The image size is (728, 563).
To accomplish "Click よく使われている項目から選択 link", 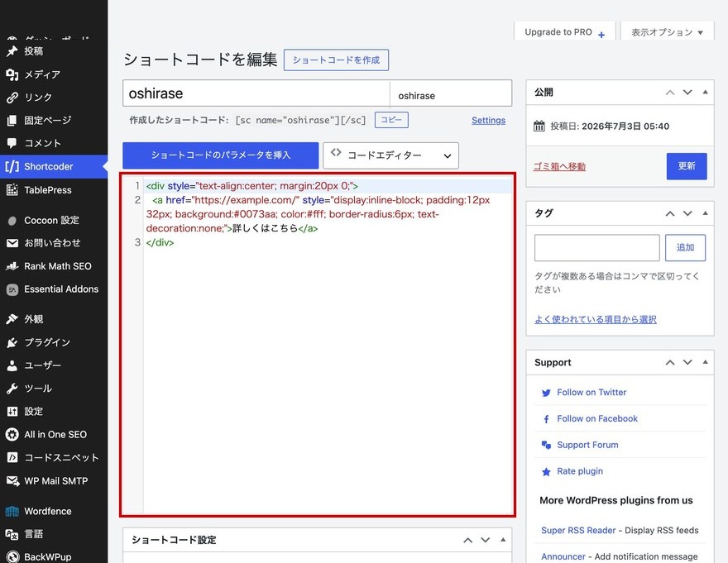I will (x=596, y=319).
